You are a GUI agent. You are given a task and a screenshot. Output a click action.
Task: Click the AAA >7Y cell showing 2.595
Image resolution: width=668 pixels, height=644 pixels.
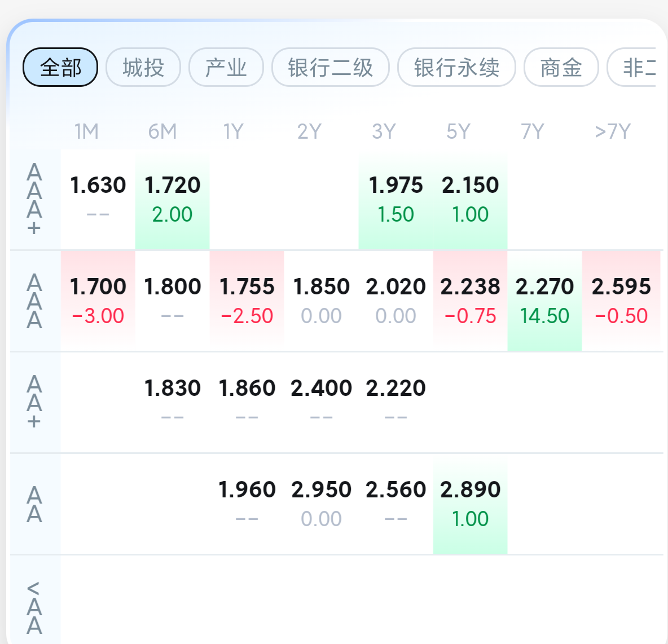[621, 300]
